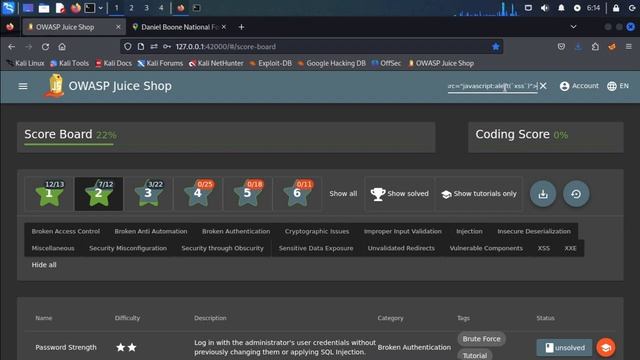Open the Firefox application menu
Screen dimensions: 640x360
[x=629, y=47]
